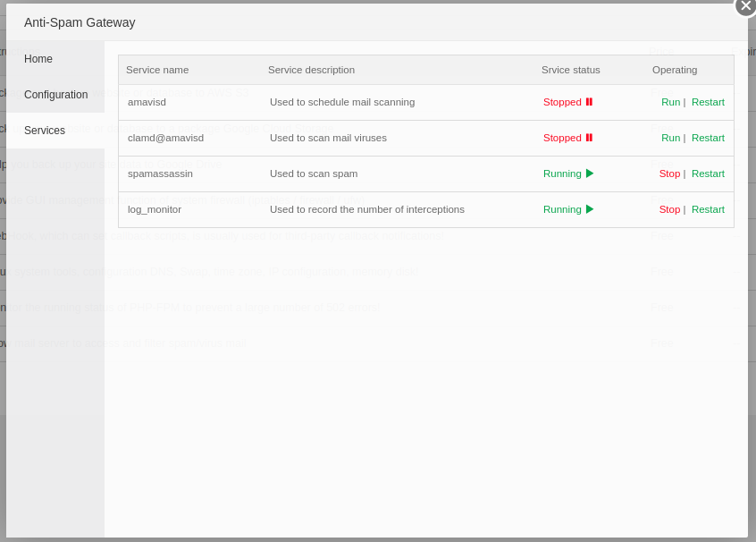Restart the clamd@amavisd service
This screenshot has width=756, height=542.
pos(708,138)
